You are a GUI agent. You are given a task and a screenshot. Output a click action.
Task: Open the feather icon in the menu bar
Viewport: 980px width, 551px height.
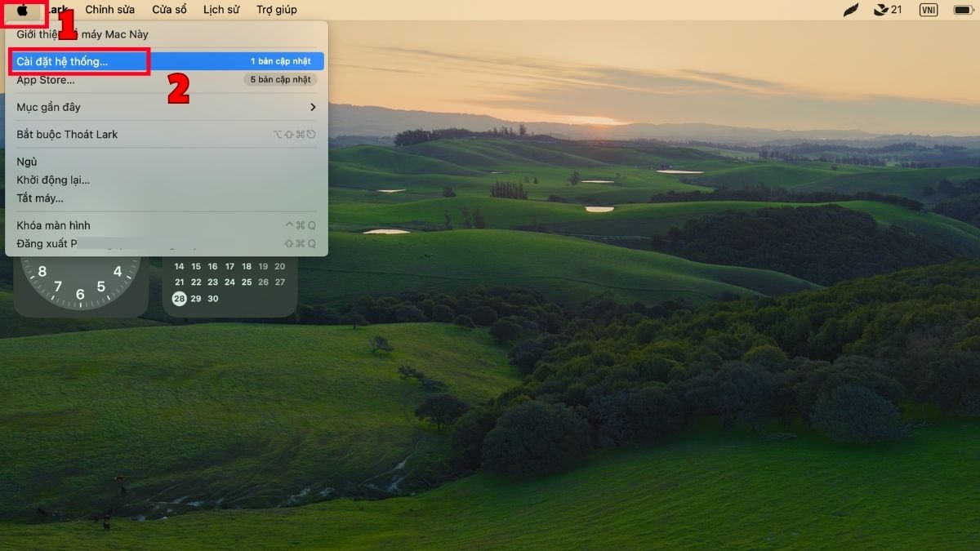[x=851, y=10]
